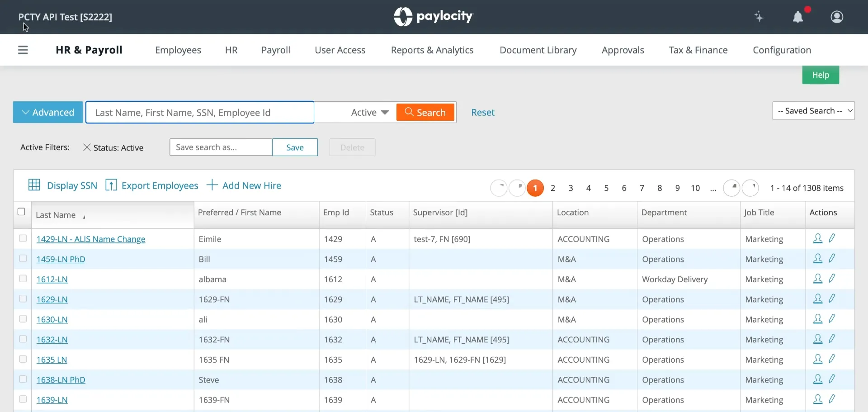Remove the Status: Active filter
This screenshot has width=868, height=412.
click(x=87, y=147)
